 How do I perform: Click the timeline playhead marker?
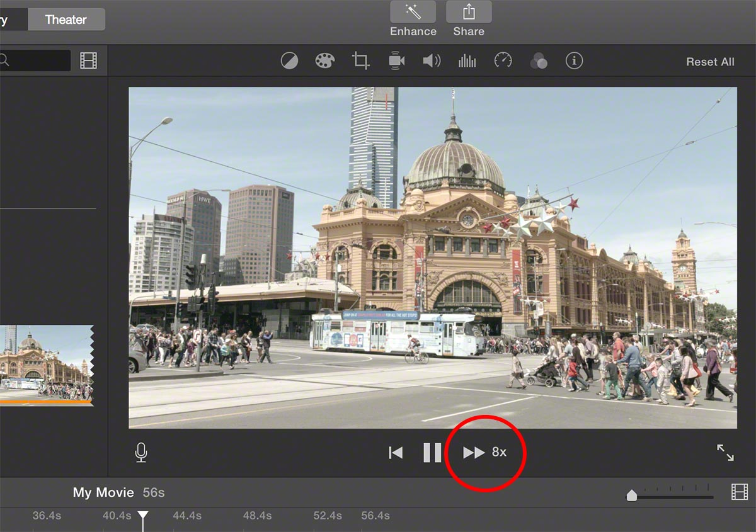click(x=143, y=517)
